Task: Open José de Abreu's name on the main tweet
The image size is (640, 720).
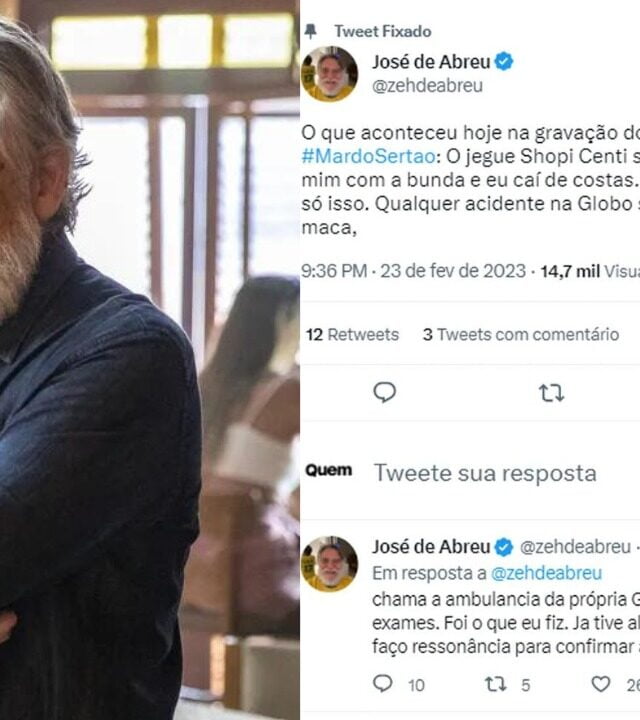Action: click(x=431, y=62)
